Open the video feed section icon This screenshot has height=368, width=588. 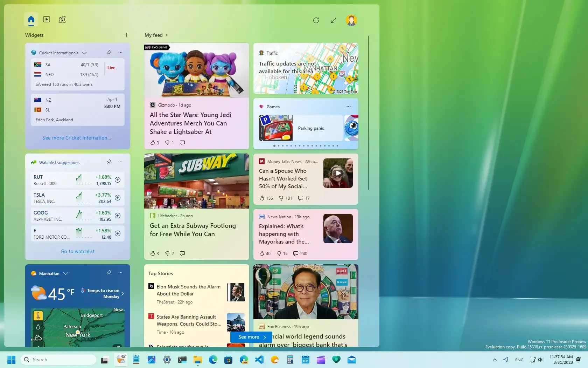coord(46,20)
